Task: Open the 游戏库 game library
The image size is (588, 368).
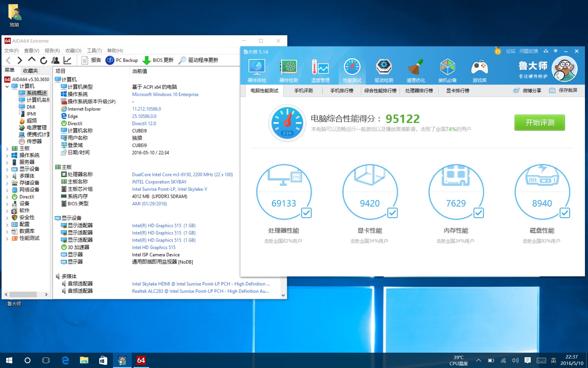Action: (x=479, y=70)
